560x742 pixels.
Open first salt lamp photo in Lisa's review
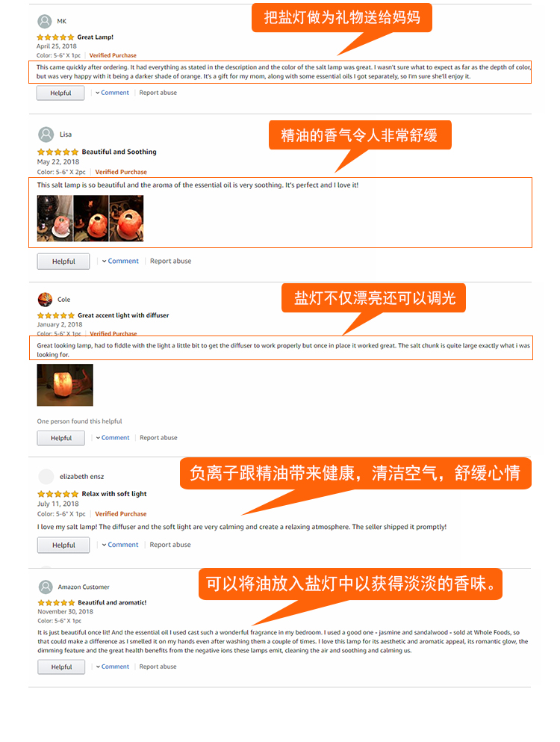click(x=55, y=219)
